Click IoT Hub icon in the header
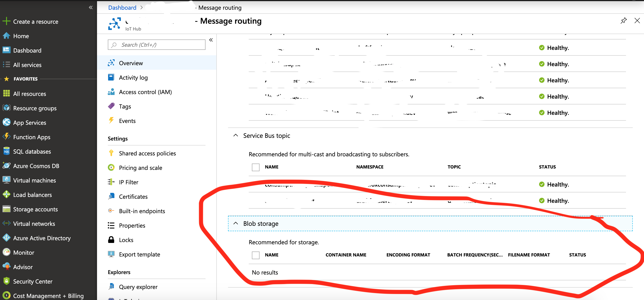The image size is (644, 300). (115, 23)
